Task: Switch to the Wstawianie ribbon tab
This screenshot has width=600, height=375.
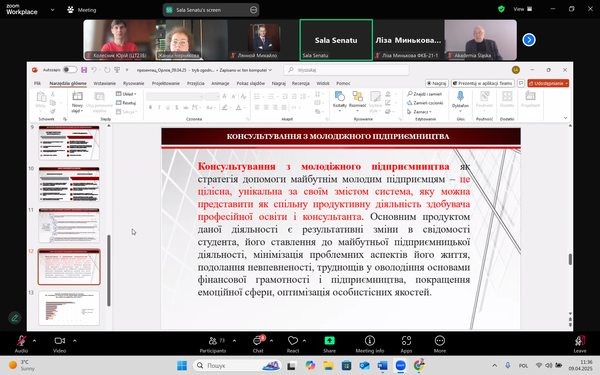Action: click(x=104, y=83)
